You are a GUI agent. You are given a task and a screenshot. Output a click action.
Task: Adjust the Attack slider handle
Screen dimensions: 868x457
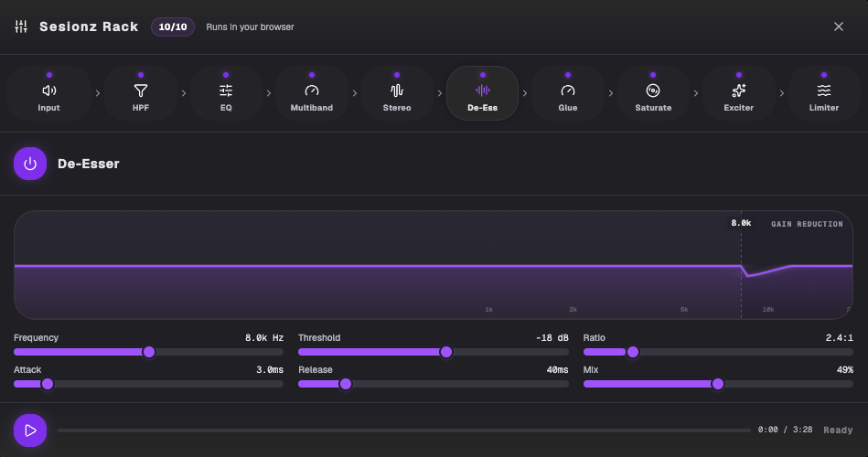coord(48,384)
